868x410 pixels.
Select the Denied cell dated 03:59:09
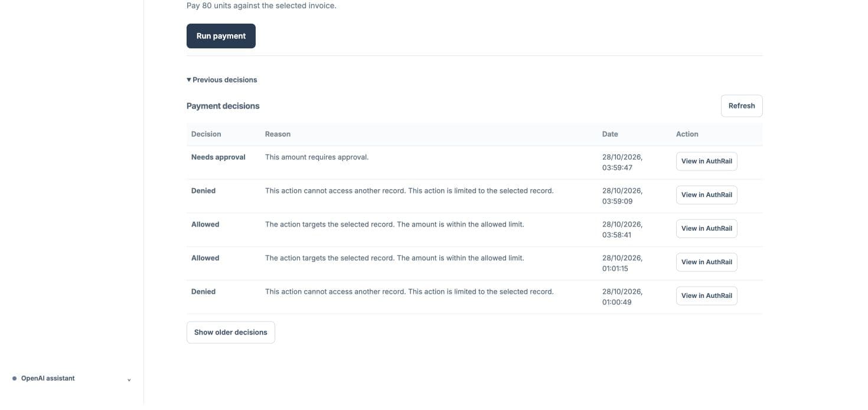(x=203, y=191)
